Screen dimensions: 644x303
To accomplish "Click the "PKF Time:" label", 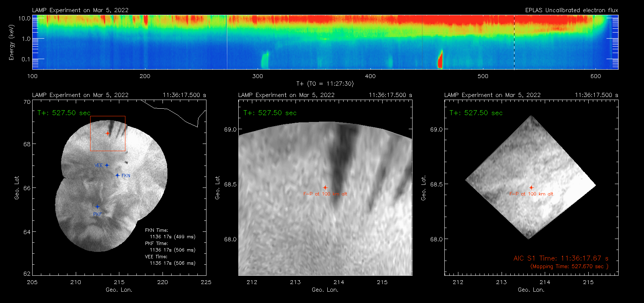I will tap(156, 244).
